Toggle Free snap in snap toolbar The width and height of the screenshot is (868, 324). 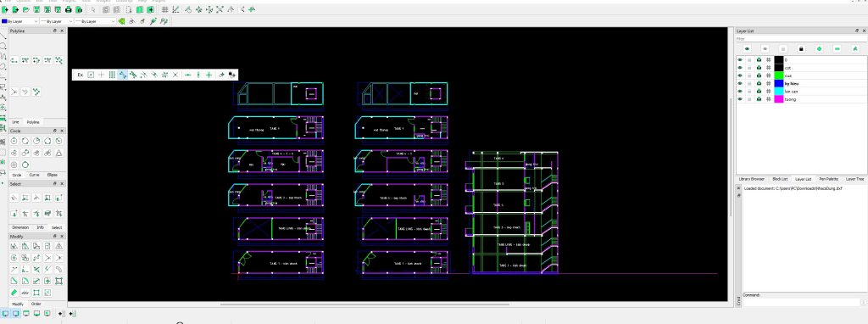coord(102,75)
